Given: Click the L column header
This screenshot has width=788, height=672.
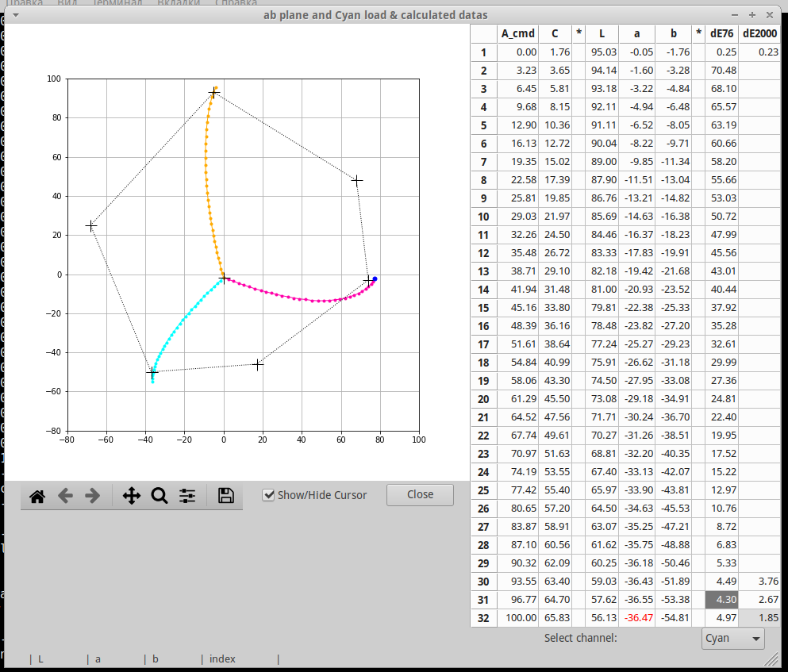Looking at the screenshot, I should point(602,33).
